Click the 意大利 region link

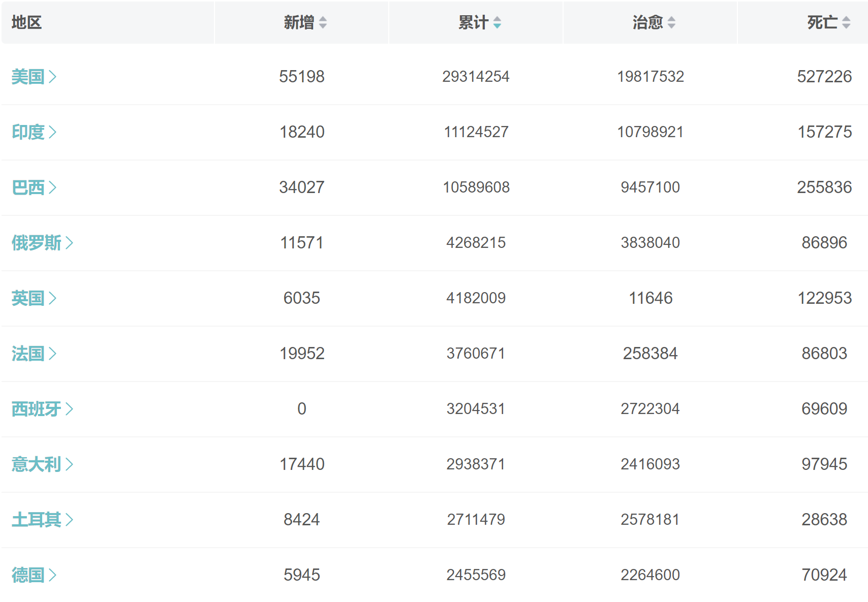coord(42,464)
